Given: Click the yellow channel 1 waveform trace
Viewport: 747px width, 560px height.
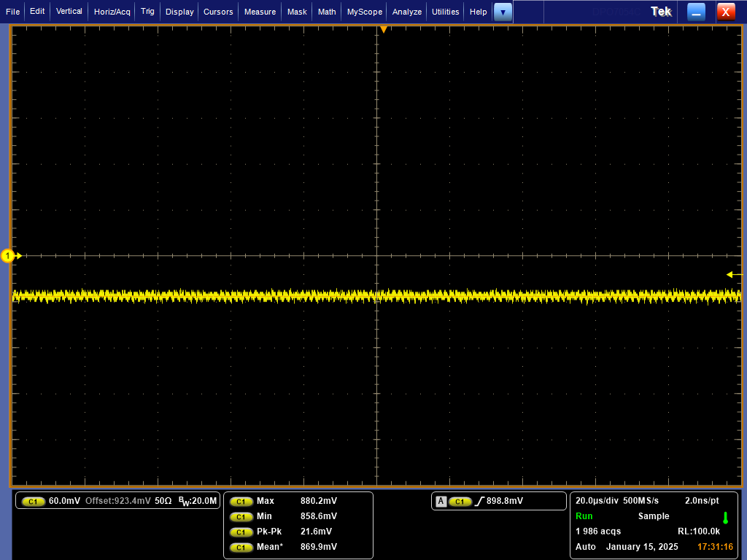Looking at the screenshot, I should click(x=376, y=296).
